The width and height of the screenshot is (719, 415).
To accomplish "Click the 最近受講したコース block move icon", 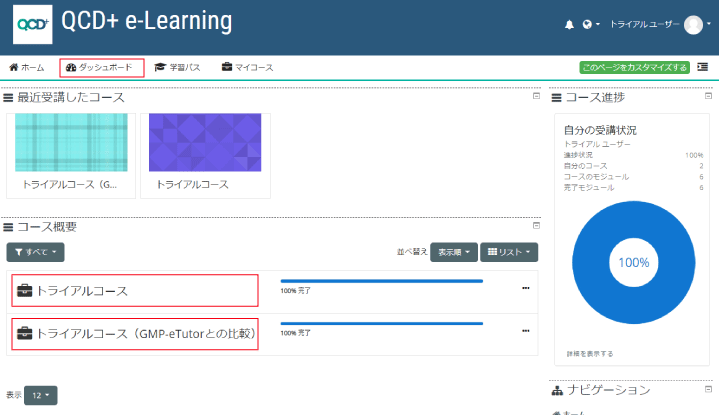I will click(8, 97).
